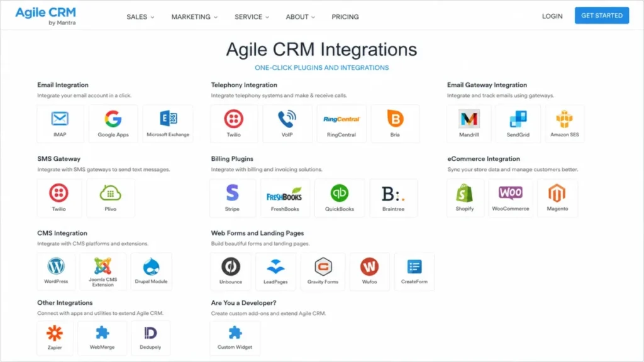Click the Agile CRM Integrations title
This screenshot has width=644, height=362.
point(321,50)
